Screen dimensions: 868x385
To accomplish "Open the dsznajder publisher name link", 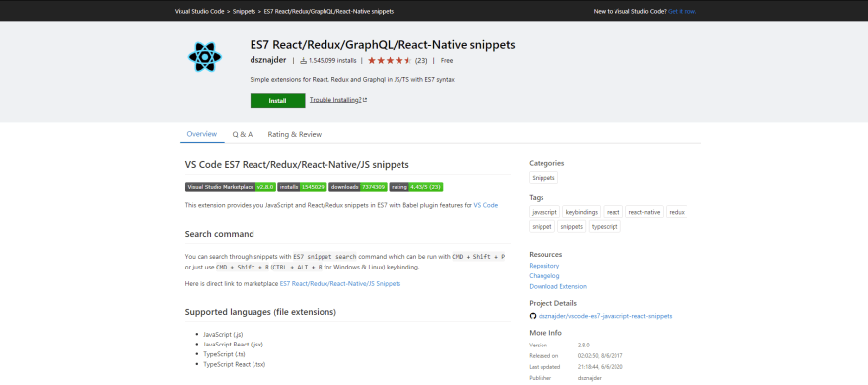I will tap(269, 60).
